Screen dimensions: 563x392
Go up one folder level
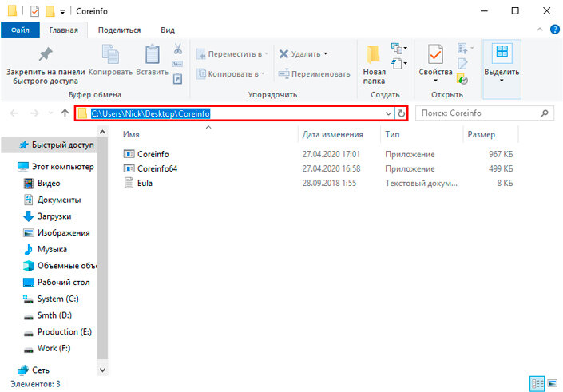tap(65, 113)
